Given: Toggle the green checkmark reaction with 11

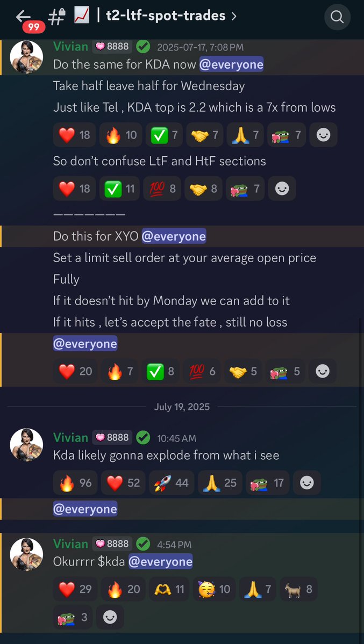Looking at the screenshot, I should click(119, 189).
